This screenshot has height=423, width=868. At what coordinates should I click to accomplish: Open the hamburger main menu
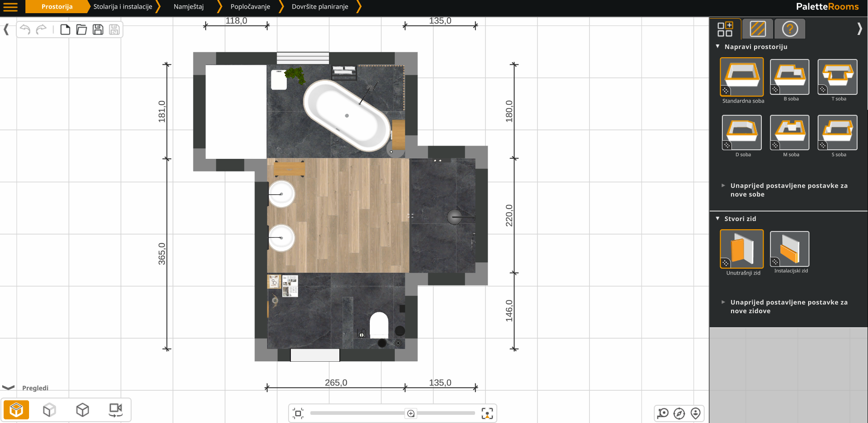[10, 7]
